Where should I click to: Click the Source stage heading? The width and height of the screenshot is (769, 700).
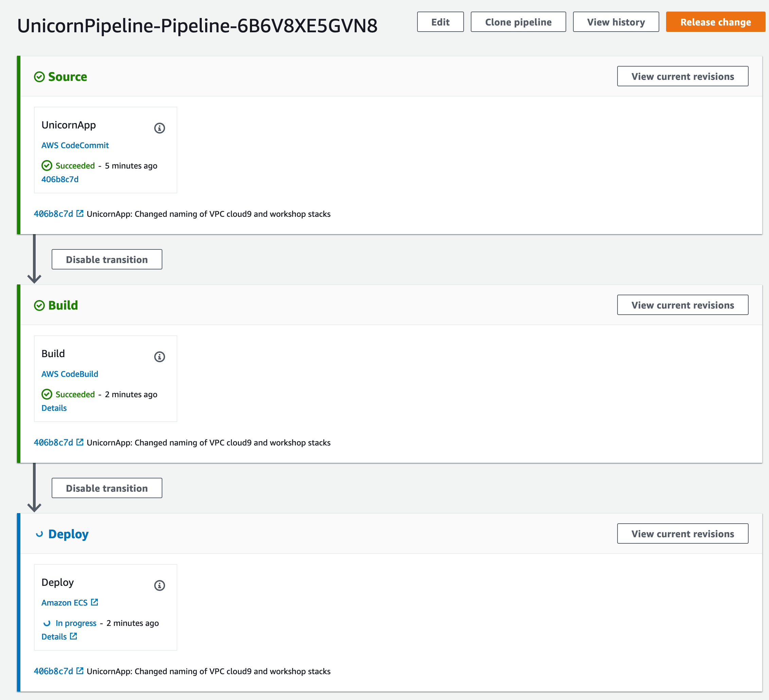coord(68,77)
